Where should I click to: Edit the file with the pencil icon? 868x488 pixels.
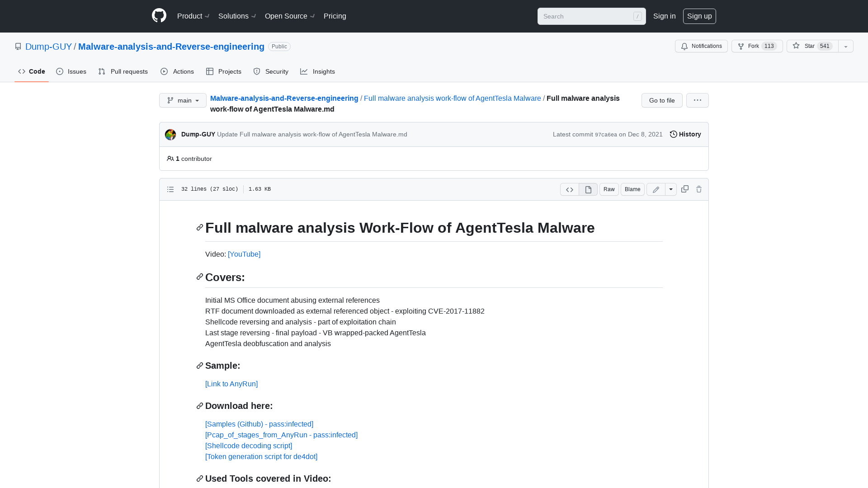pyautogui.click(x=656, y=189)
